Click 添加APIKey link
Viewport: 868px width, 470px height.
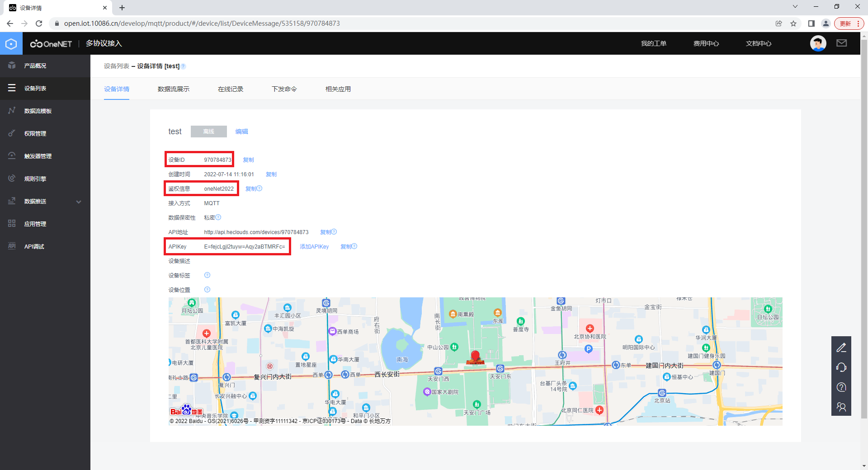click(314, 247)
